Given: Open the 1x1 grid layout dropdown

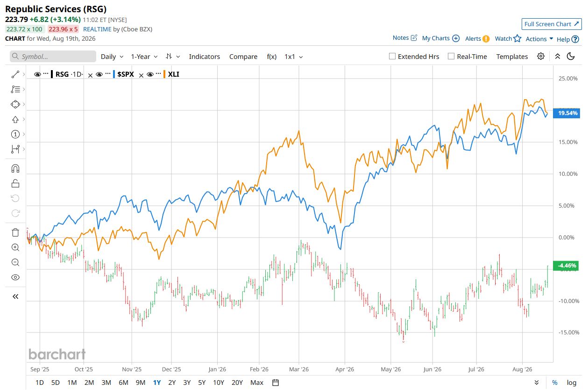Looking at the screenshot, I should click(x=293, y=57).
